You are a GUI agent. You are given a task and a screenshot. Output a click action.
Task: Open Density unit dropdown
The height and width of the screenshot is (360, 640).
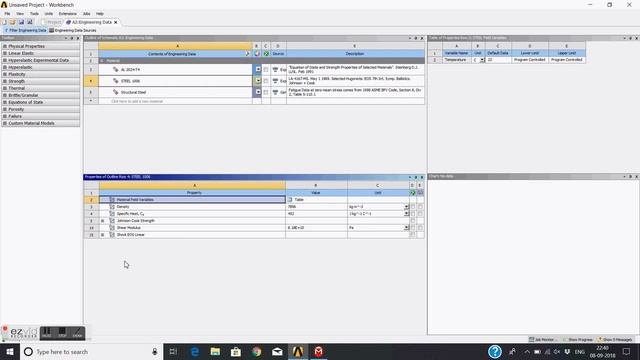[406, 207]
